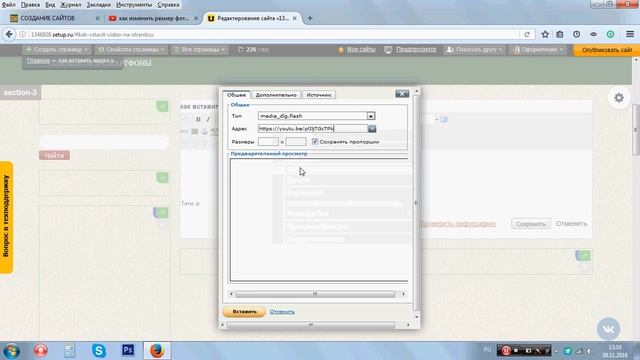Open the Мои сайты link
Screen dimensions: 640x360
tap(361, 49)
